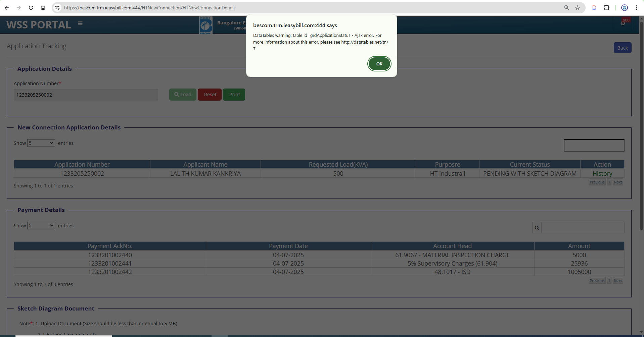
Task: Toggle the WSS Portal hamburger menu
Action: [80, 23]
